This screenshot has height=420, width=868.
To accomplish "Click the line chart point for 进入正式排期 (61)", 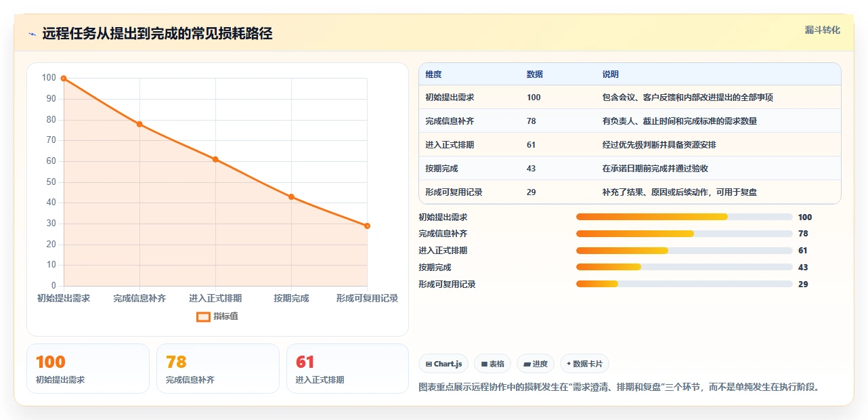I will (215, 159).
